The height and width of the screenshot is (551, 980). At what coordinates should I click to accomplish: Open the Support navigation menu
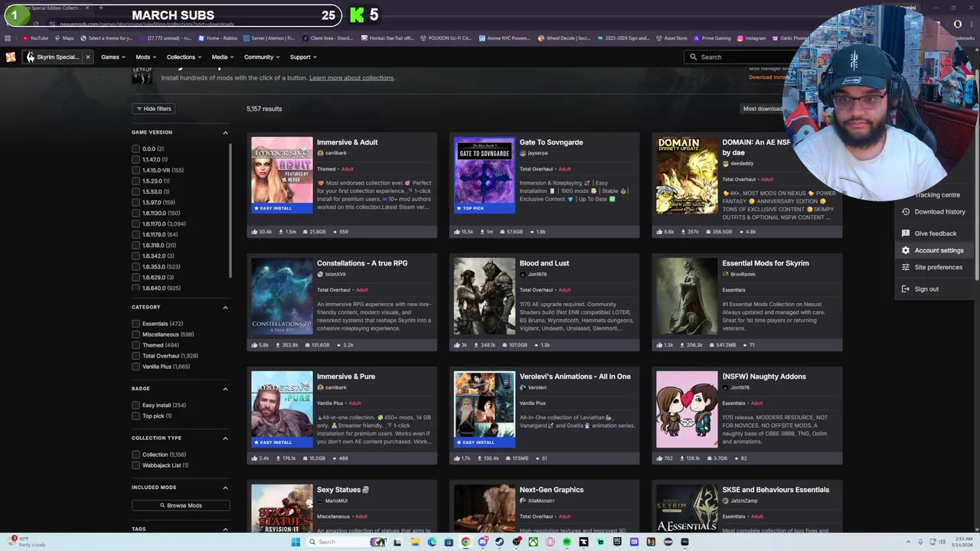[x=302, y=57]
